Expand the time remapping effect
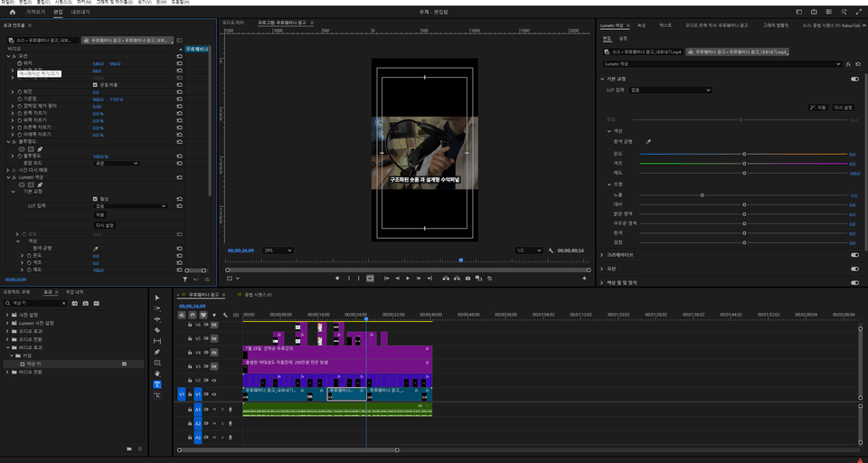868x463 pixels. click(x=8, y=170)
